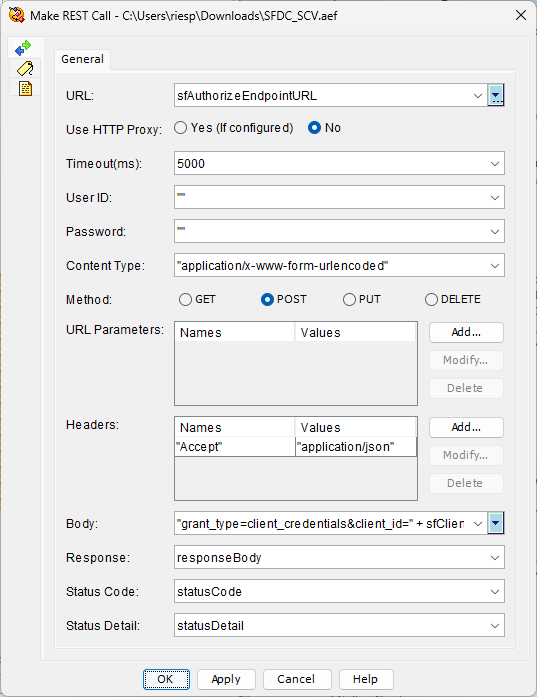
Task: Expand the Password dropdown arrow
Action: [495, 232]
